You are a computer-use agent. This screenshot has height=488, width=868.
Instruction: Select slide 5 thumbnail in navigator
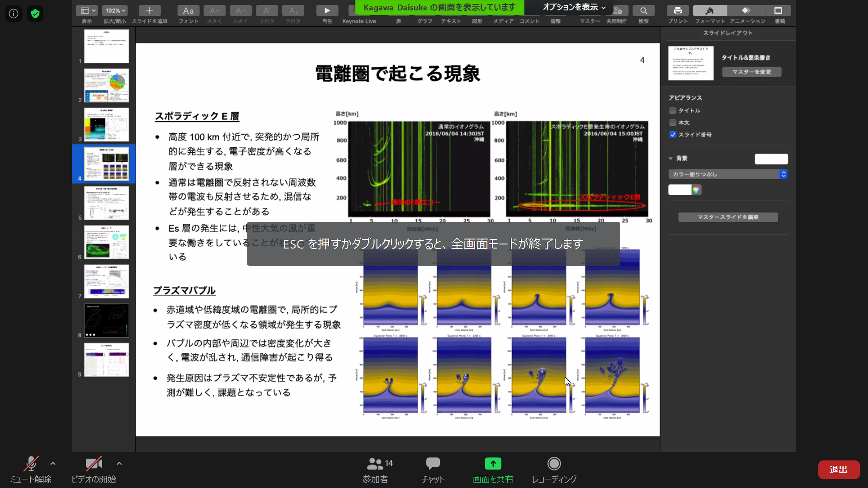click(x=106, y=203)
